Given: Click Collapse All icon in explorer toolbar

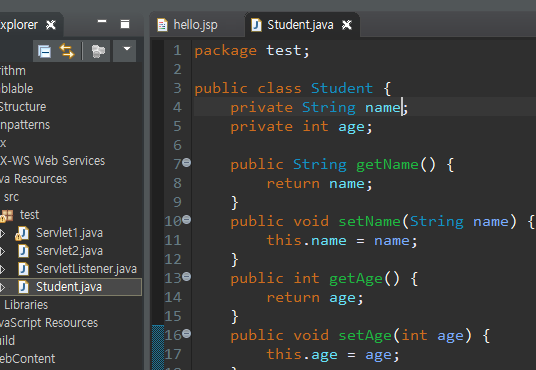Looking at the screenshot, I should (44, 51).
